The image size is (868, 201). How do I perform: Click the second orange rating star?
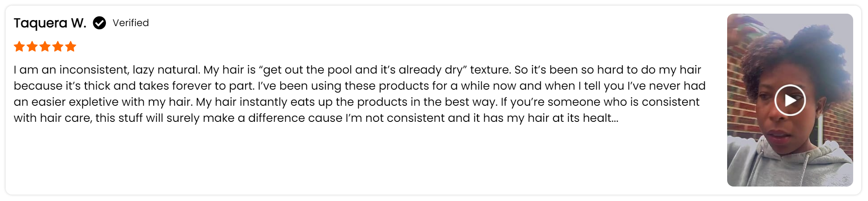(32, 47)
